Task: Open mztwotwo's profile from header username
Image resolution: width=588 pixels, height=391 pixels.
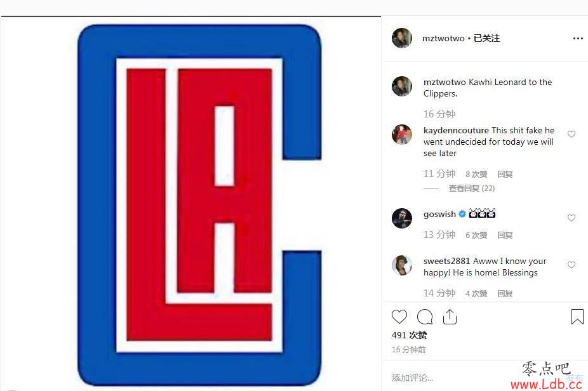Action: (x=443, y=38)
